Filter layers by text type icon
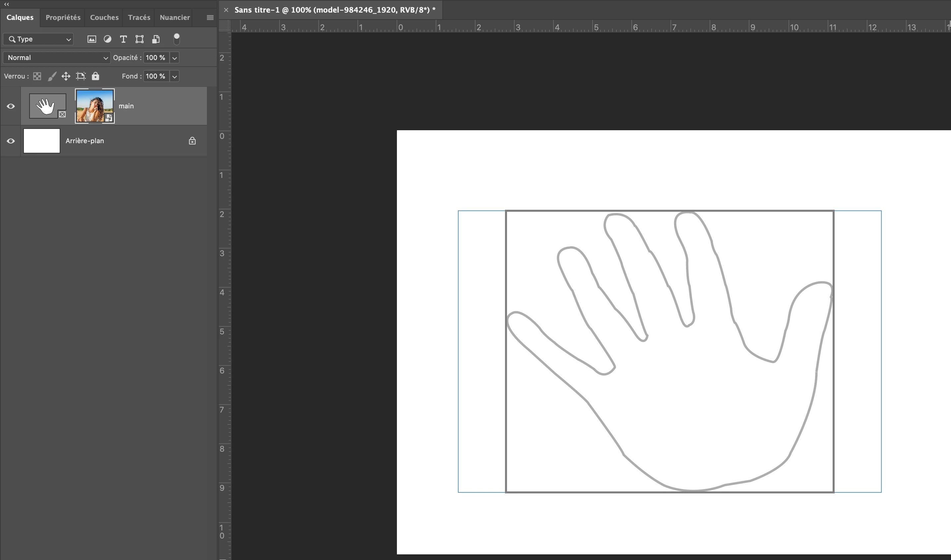Image resolution: width=951 pixels, height=560 pixels. pos(123,39)
